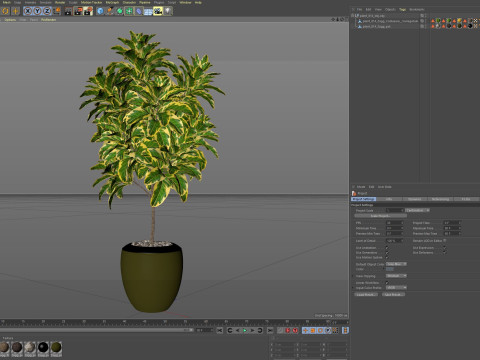Click the floor grid environment icon
480x360 pixels.
148,11
